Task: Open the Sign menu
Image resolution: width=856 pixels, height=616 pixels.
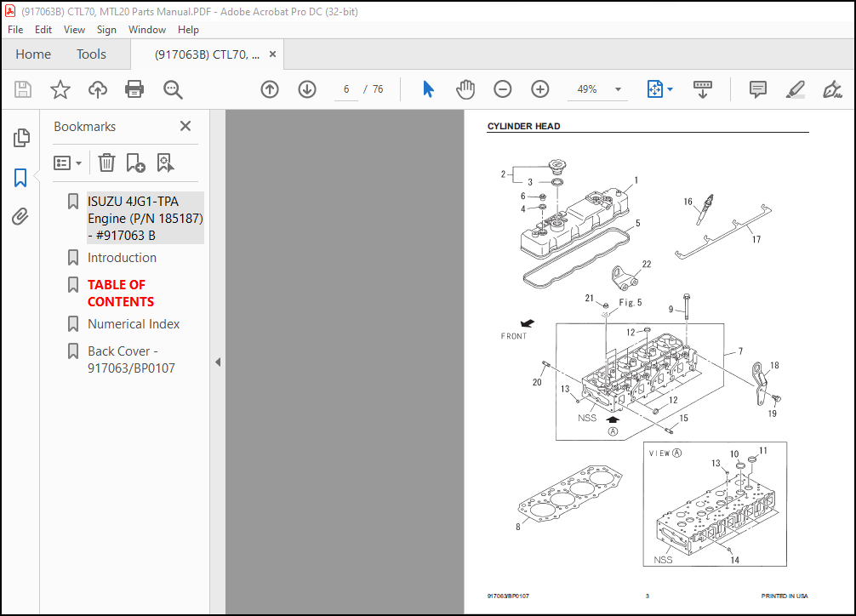Action: click(x=106, y=30)
